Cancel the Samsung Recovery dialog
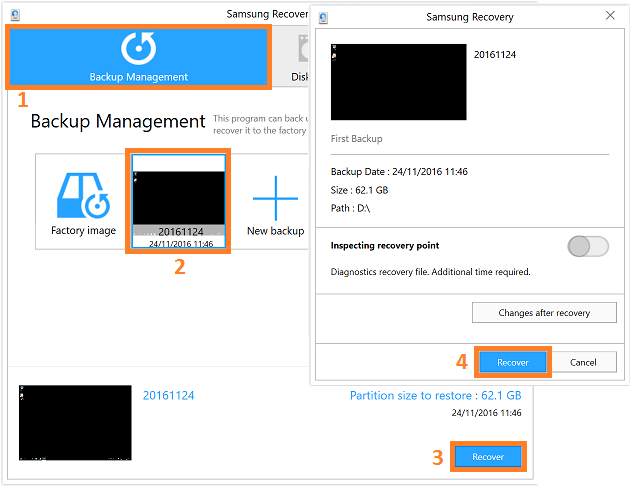 click(583, 362)
